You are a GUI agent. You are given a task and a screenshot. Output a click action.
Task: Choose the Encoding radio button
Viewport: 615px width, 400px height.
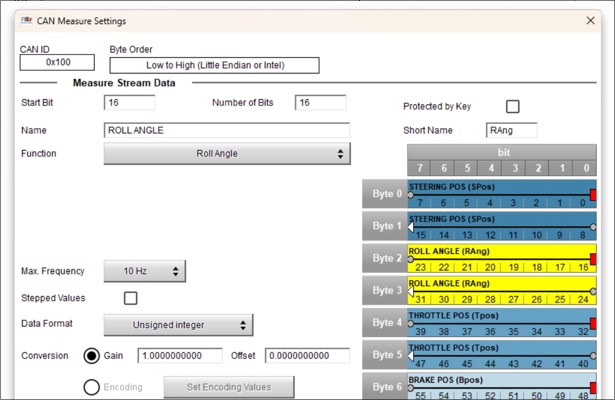pyautogui.click(x=91, y=387)
